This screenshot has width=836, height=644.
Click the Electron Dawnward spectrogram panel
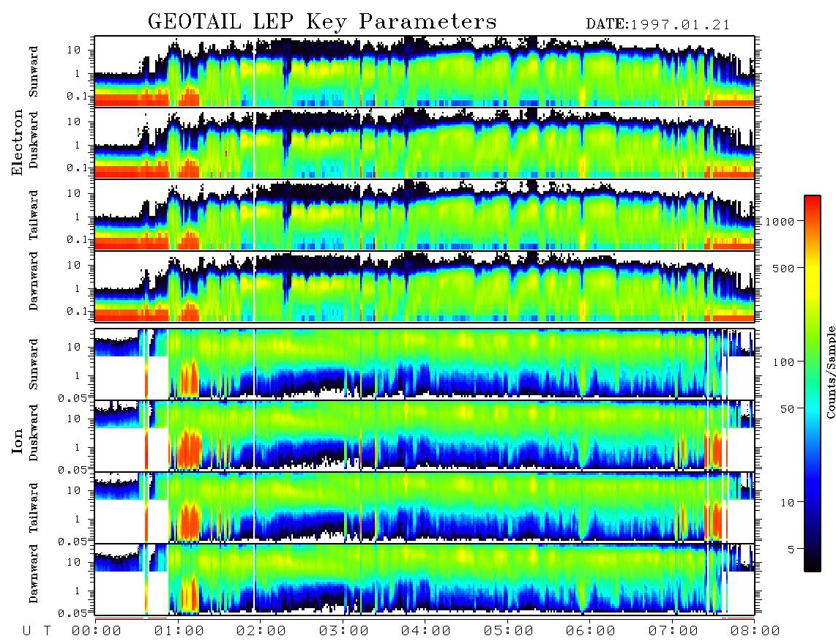pyautogui.click(x=425, y=286)
